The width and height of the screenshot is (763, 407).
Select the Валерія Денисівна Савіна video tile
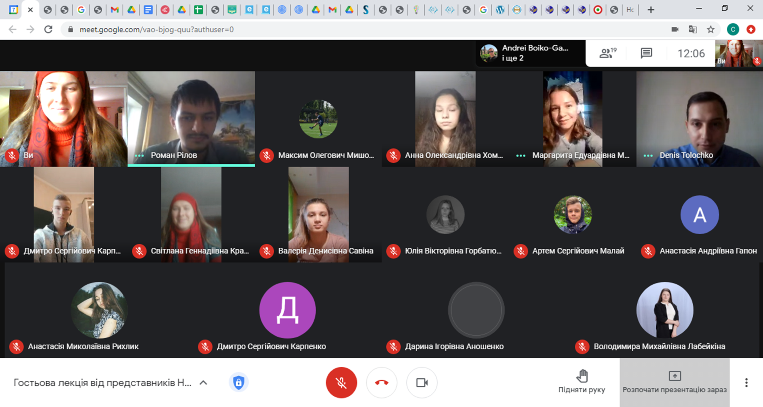tap(318, 215)
